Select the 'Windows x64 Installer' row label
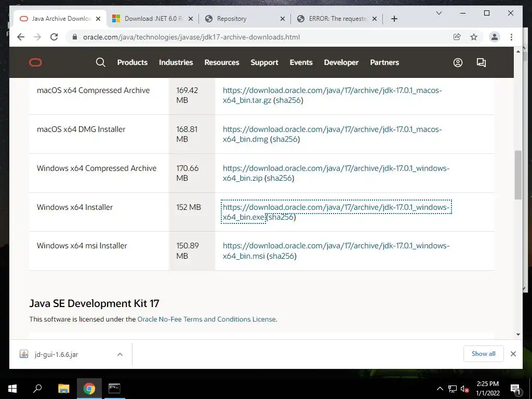Screen dimensions: 532x399 [x=75, y=207]
